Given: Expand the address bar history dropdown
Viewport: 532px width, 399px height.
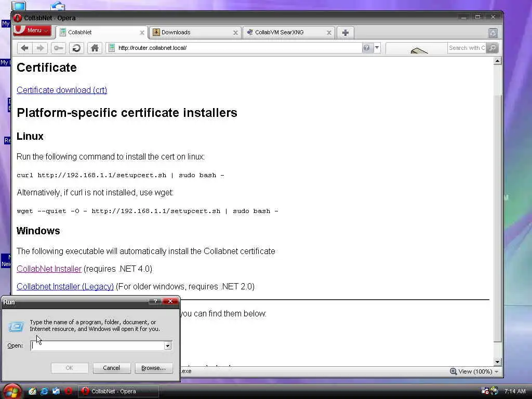Looking at the screenshot, I should pos(377,48).
